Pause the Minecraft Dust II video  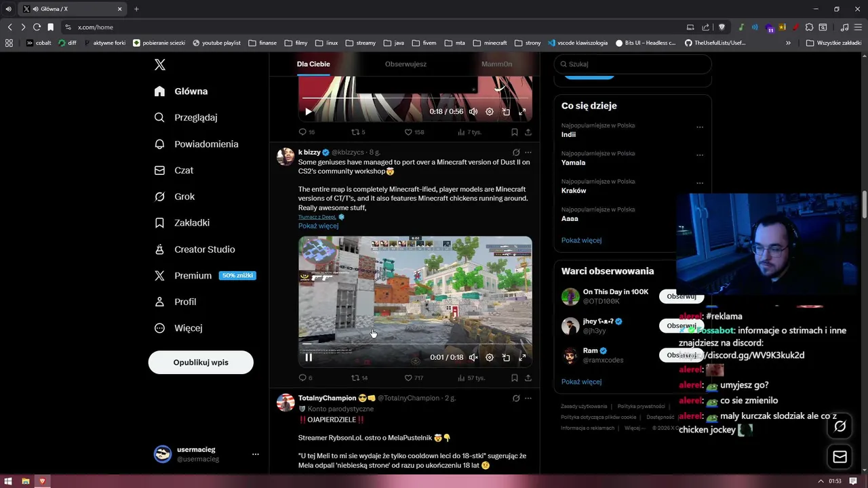click(x=309, y=357)
